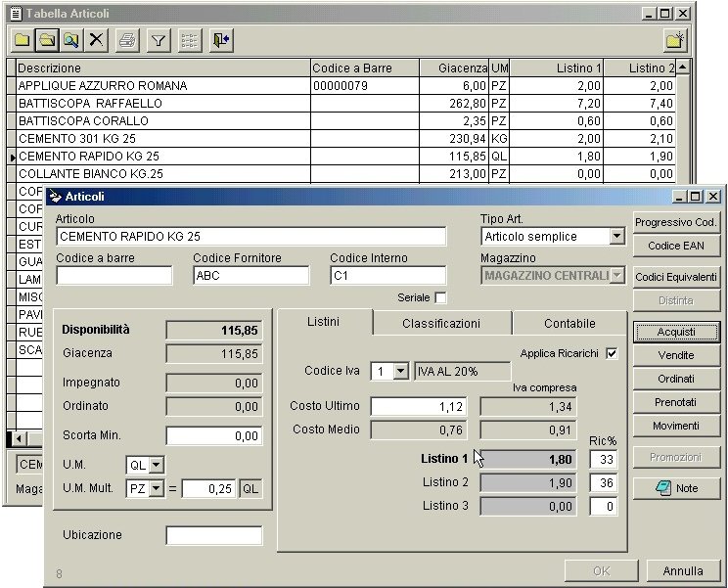728x588 pixels.
Task: Click the Scorta Min. input field
Action: tap(214, 435)
